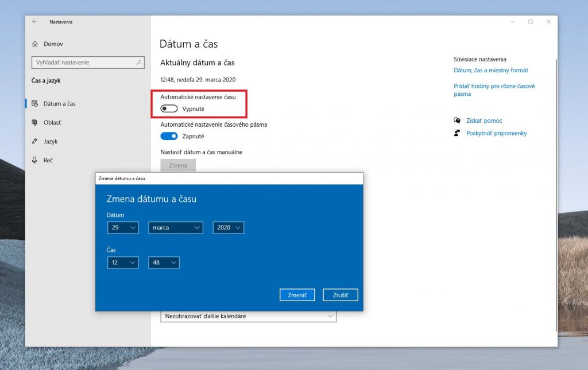The width and height of the screenshot is (588, 370).
Task: Open Pridať hodiny pre rôzne časové pásma
Action: pyautogui.click(x=494, y=90)
